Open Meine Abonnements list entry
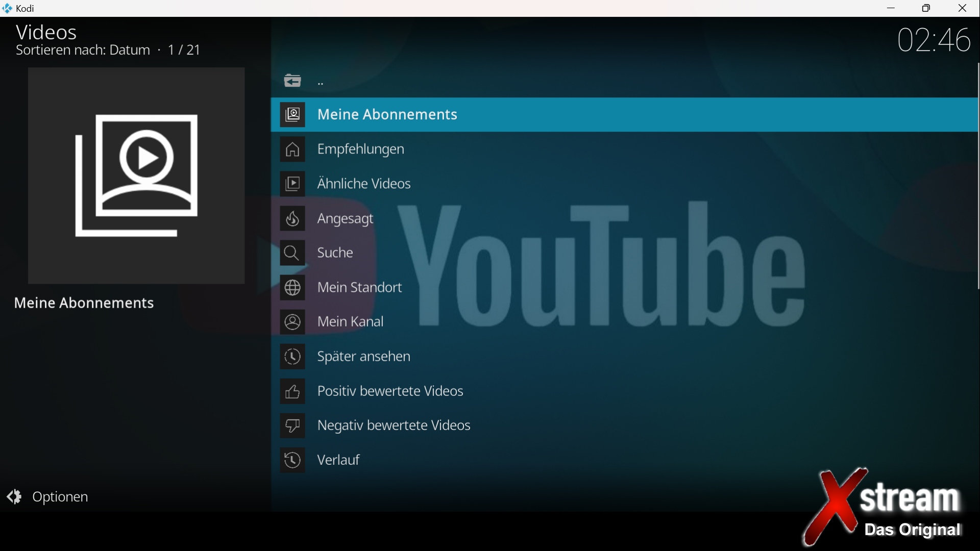 click(x=387, y=115)
